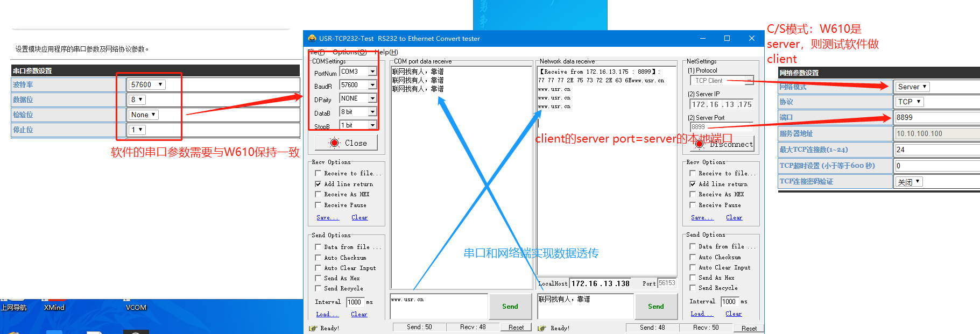
Task: Click the COM Interval 1000 ms field
Action: click(x=355, y=302)
